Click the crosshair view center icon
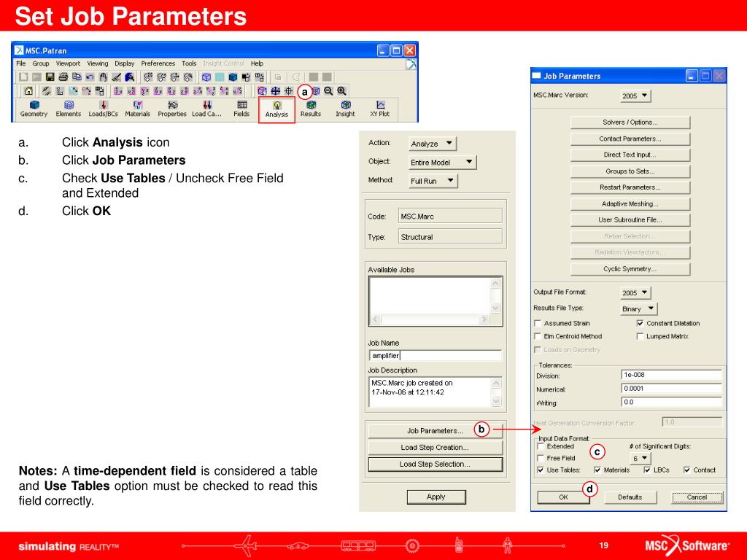 click(x=289, y=90)
